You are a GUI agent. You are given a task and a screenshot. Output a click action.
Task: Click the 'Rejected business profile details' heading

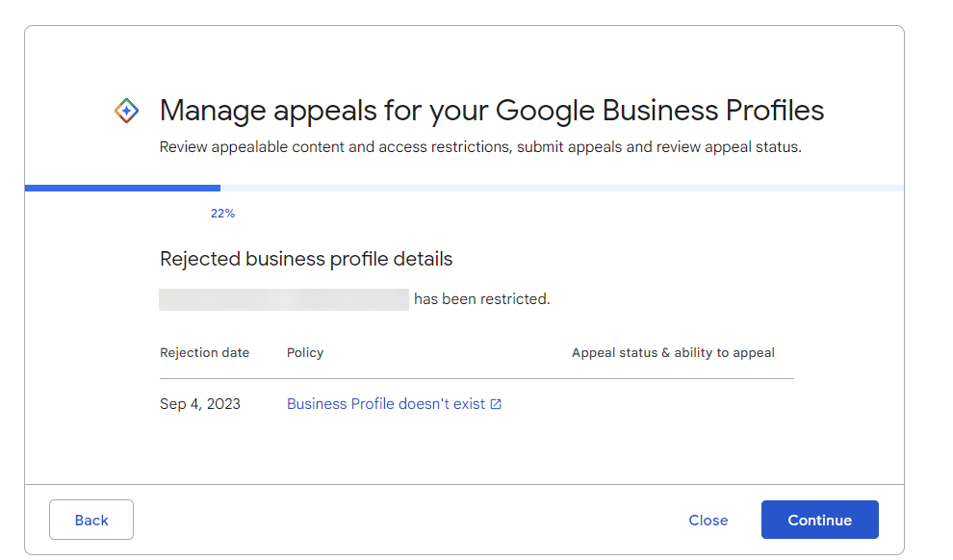point(306,259)
